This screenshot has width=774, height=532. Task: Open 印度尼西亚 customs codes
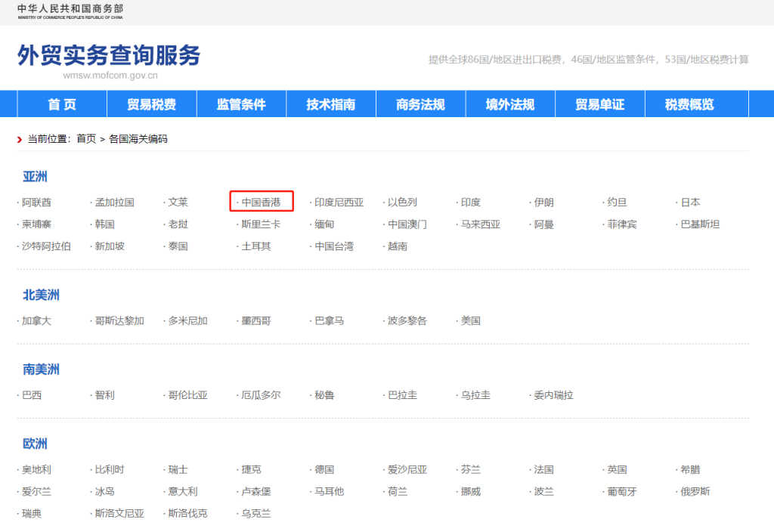[x=339, y=203]
